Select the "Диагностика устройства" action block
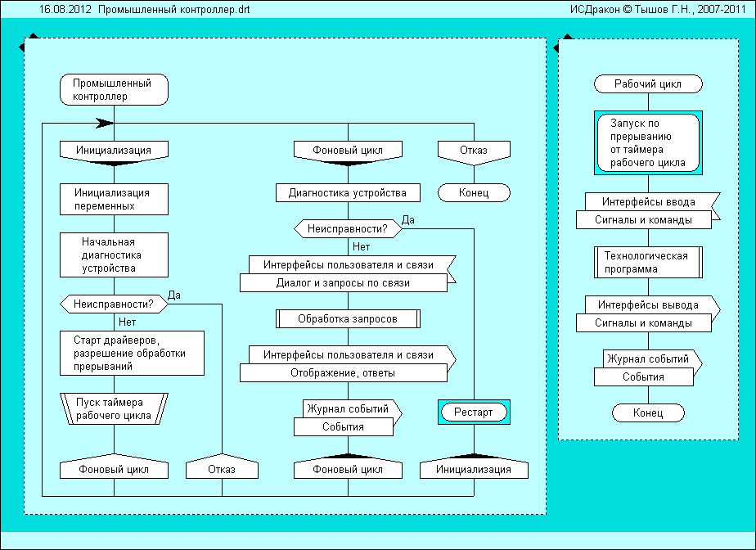Viewport: 756px width, 550px height. tap(348, 193)
